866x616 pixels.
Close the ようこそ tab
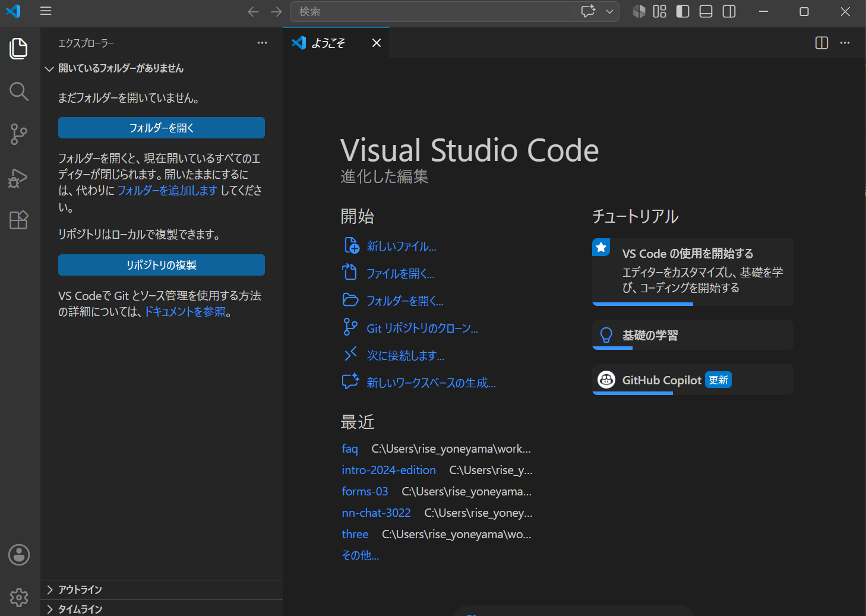point(377,43)
